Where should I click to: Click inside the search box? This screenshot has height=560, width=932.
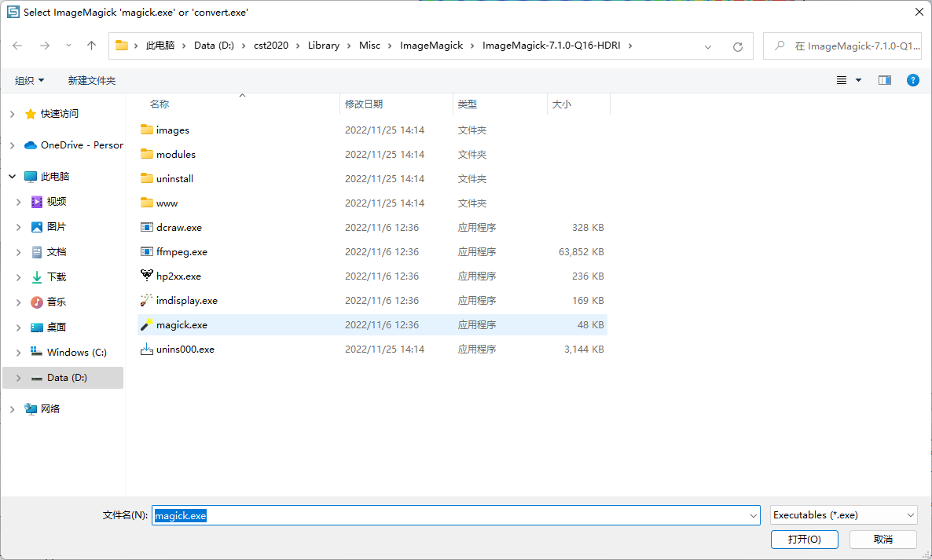tap(849, 46)
